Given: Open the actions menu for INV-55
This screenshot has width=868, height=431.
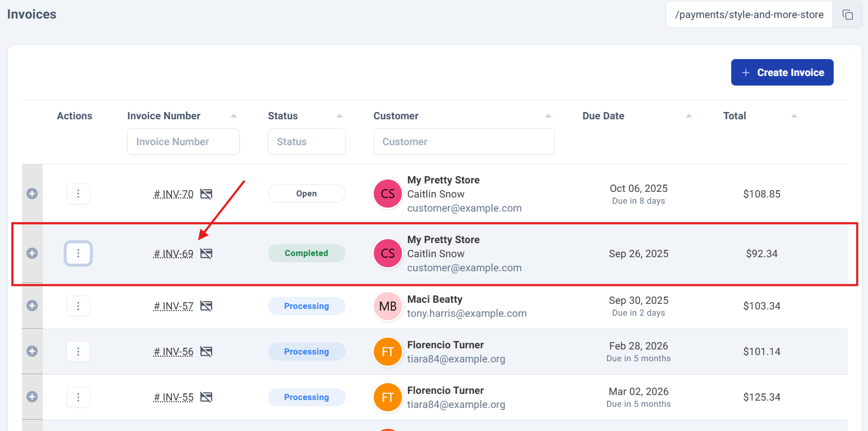Looking at the screenshot, I should (78, 397).
